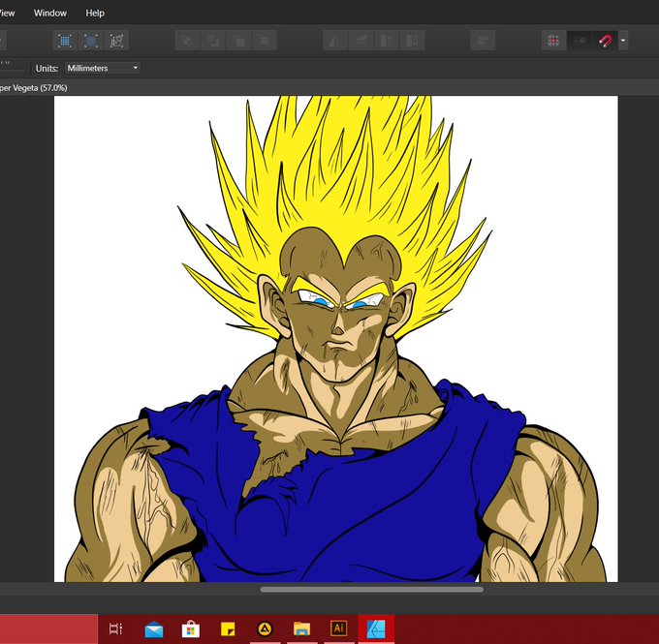Open Sticky Notes from taskbar

point(228,629)
